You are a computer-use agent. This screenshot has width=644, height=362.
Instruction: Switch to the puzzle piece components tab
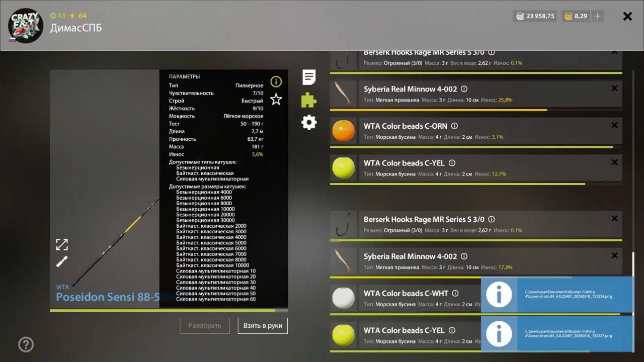click(x=309, y=100)
